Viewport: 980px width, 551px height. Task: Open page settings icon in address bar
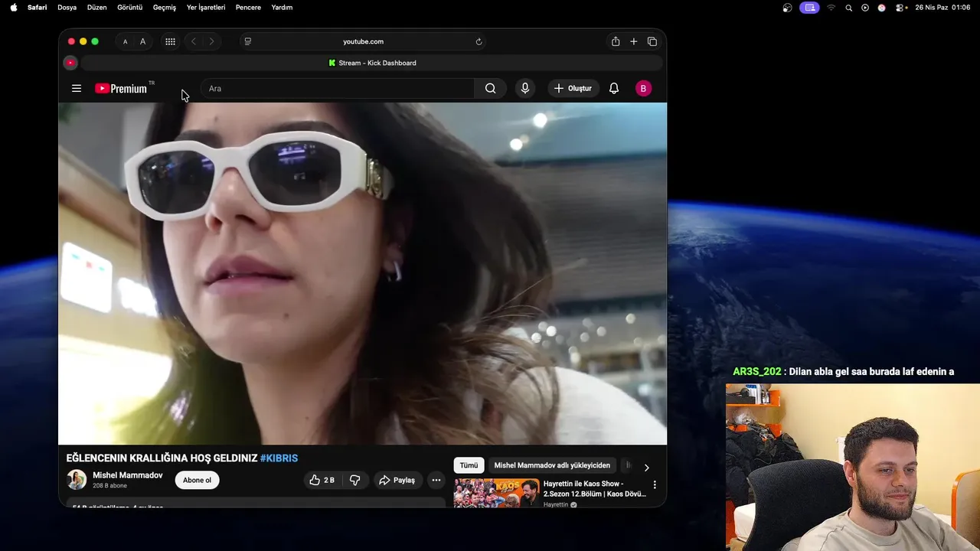point(247,41)
